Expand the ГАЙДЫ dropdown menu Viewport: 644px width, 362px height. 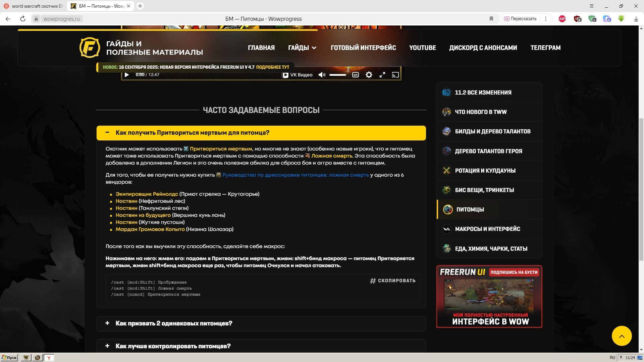coord(302,48)
